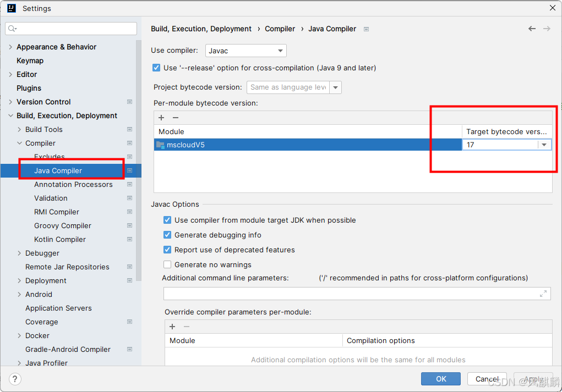Select Remote Jar Repositories
562x392 pixels.
(67, 267)
